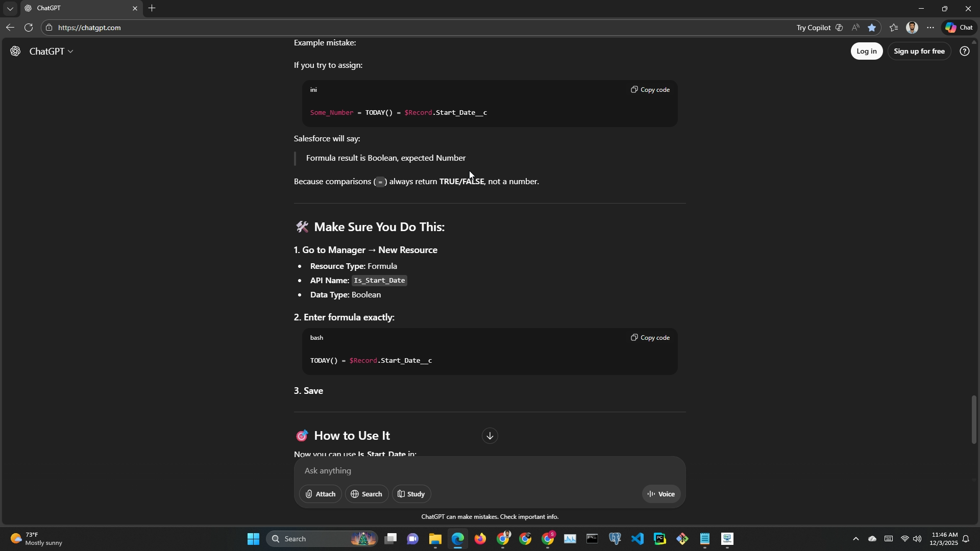
Task: Toggle Study mode in prompt box
Action: [x=411, y=494]
